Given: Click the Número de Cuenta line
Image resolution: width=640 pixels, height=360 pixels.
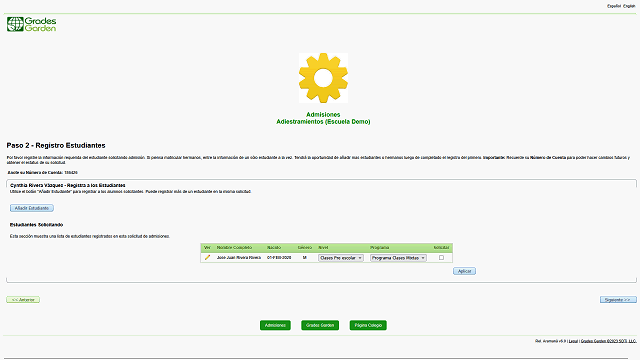Looking at the screenshot, I should (42, 173).
